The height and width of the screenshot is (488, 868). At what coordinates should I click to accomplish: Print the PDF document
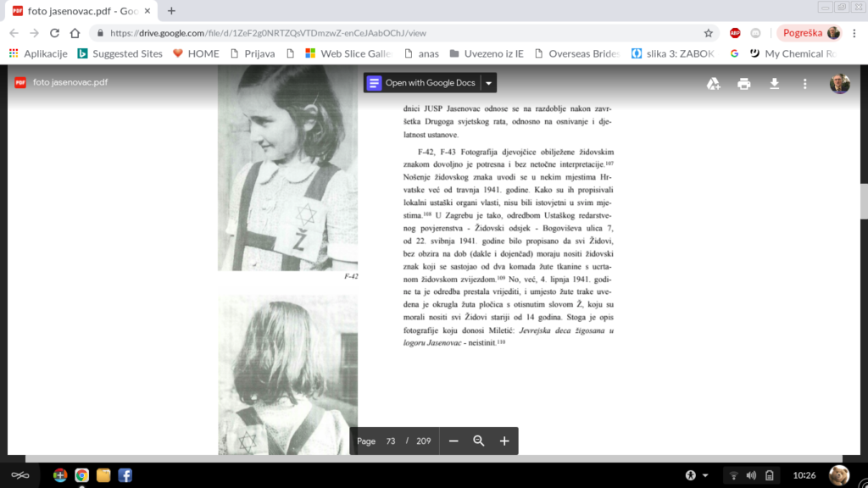744,83
